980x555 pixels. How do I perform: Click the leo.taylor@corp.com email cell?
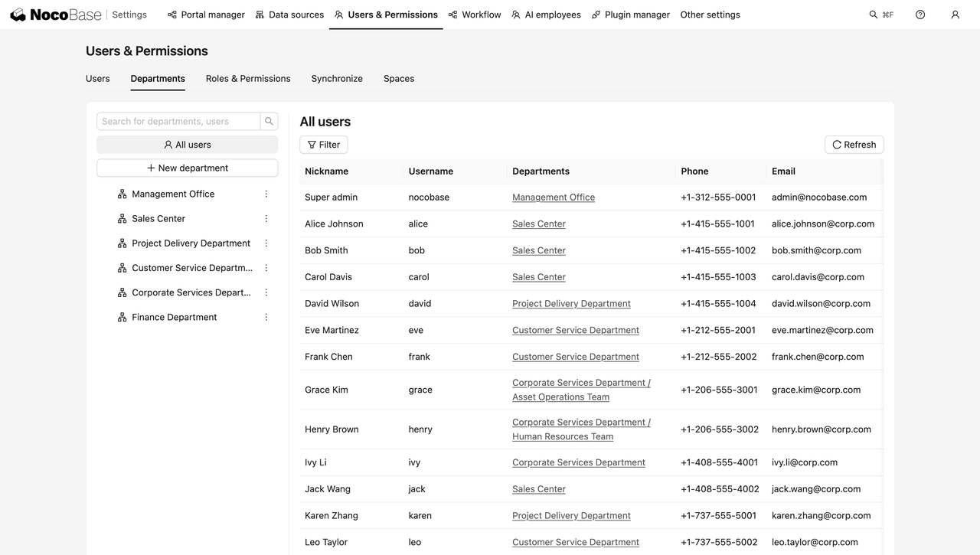(815, 542)
